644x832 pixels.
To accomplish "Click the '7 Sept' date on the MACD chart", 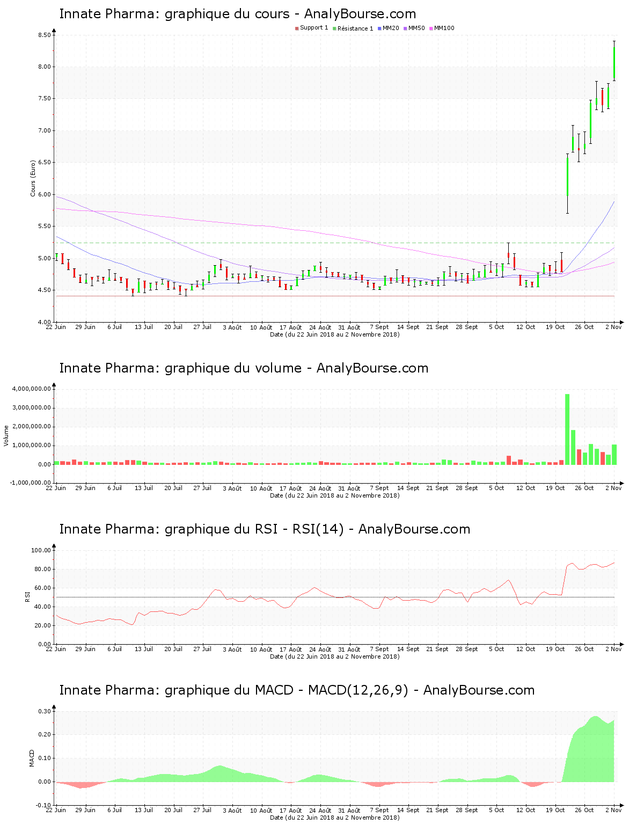I will click(379, 810).
